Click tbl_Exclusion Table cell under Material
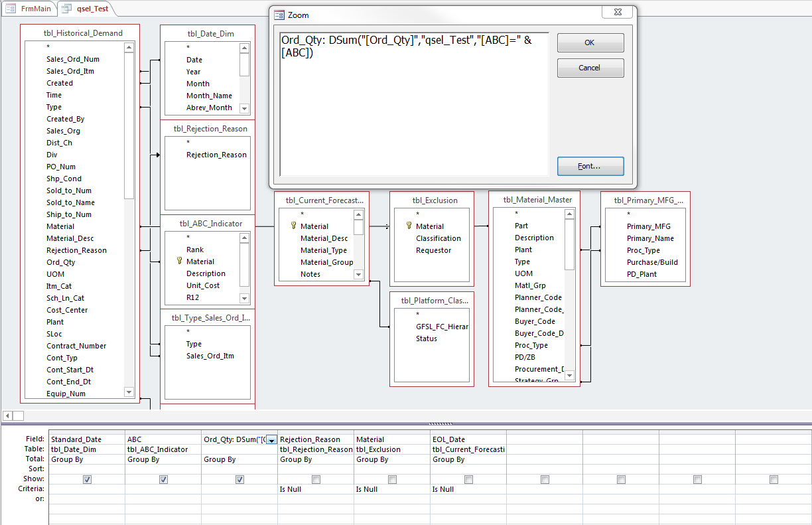812x525 pixels. 392,449
